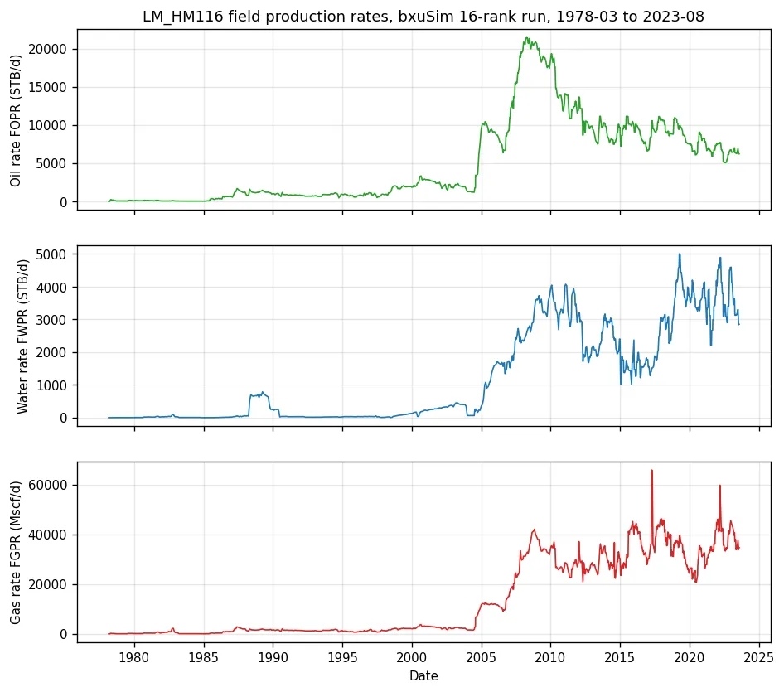Click the 1980 tick label on the date axis
This screenshot has width=784, height=692.
[x=134, y=657]
